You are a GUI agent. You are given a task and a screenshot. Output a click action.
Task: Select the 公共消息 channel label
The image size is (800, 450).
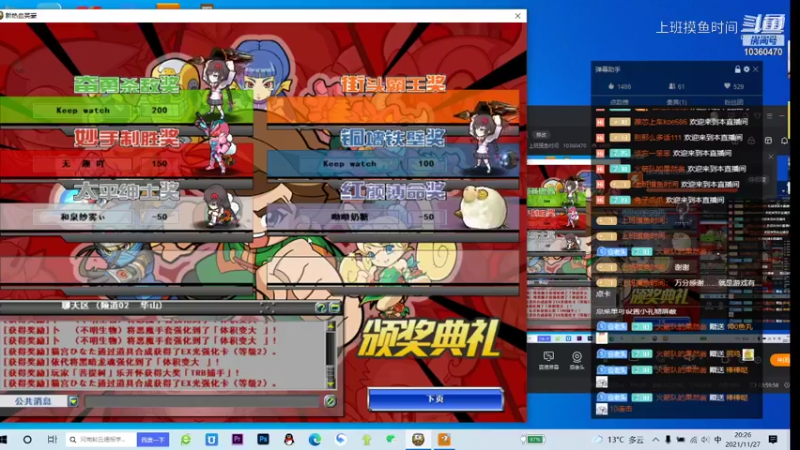33,402
